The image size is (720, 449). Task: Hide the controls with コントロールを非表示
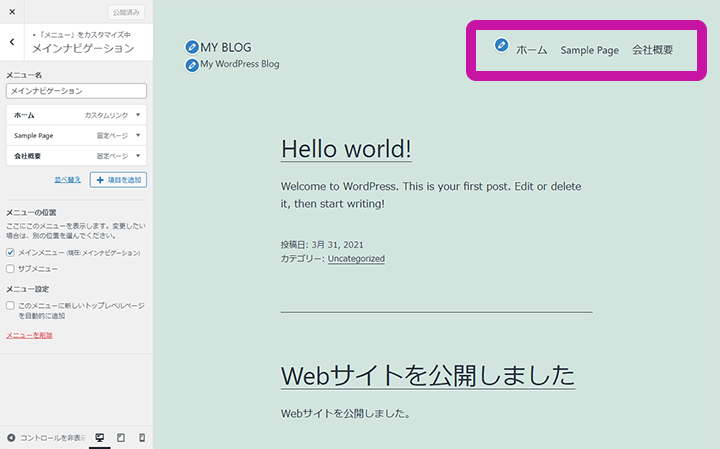(45, 438)
